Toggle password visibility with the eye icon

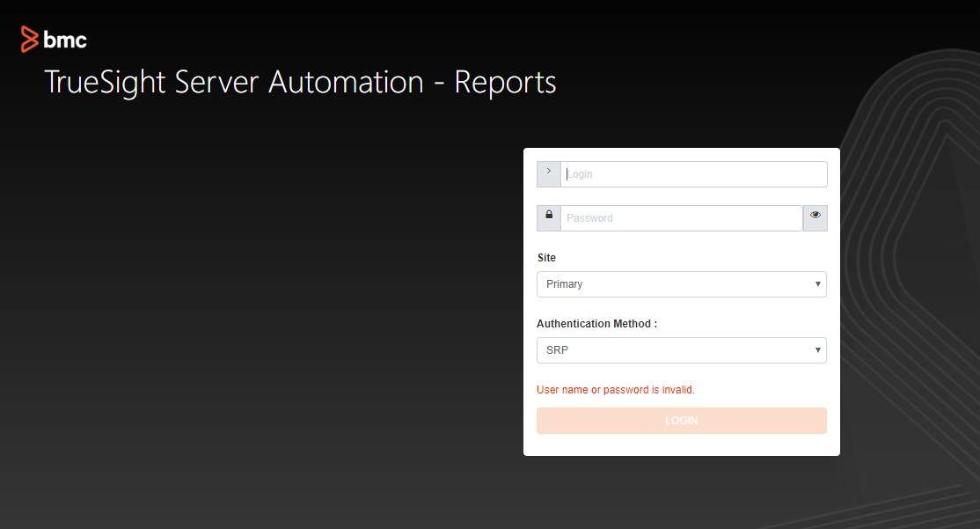point(815,217)
